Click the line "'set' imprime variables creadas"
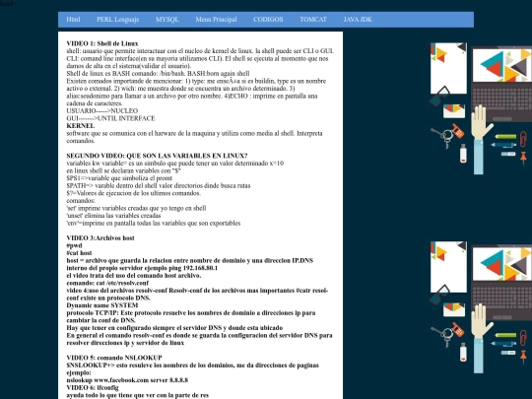Image resolution: width=532 pixels, height=399 pixels. [x=136, y=208]
